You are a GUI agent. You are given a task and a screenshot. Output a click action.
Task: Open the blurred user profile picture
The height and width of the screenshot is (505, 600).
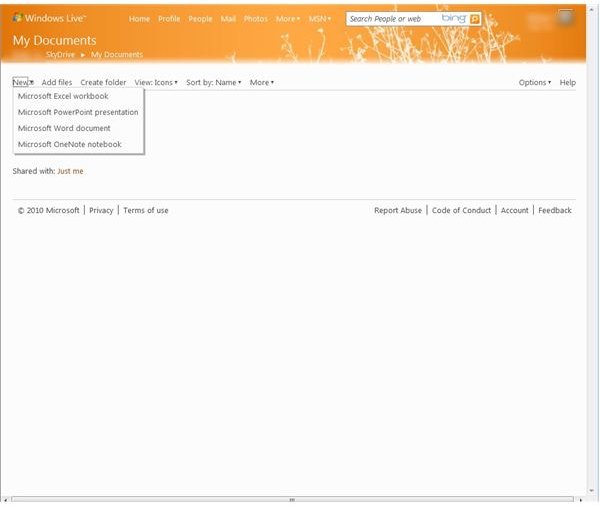point(565,18)
